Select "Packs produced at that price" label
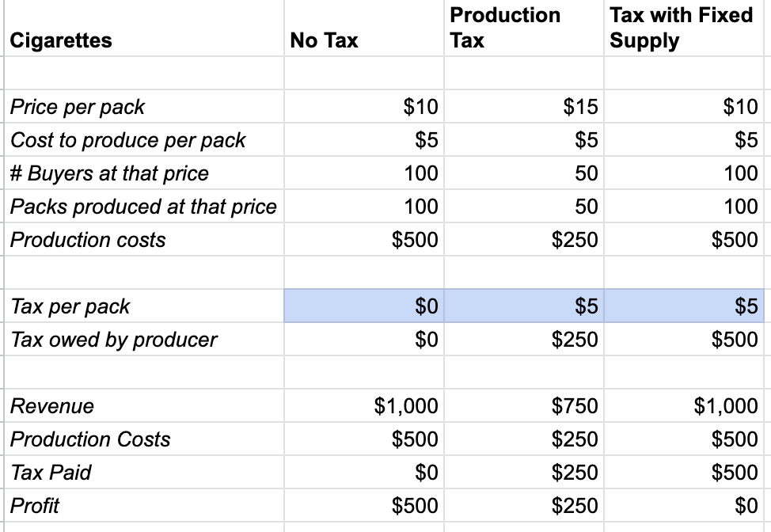 pos(144,206)
